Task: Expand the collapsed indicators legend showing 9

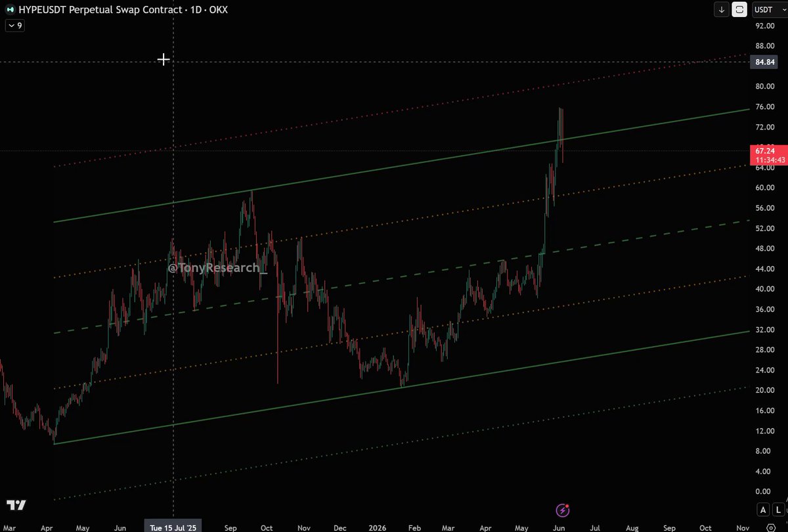Action: pos(14,26)
